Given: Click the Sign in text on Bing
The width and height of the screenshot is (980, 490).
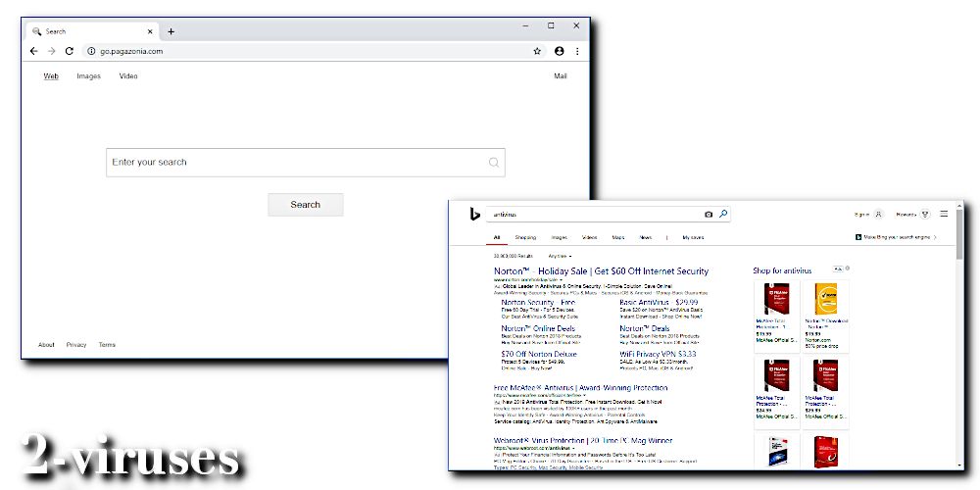Looking at the screenshot, I should click(861, 215).
